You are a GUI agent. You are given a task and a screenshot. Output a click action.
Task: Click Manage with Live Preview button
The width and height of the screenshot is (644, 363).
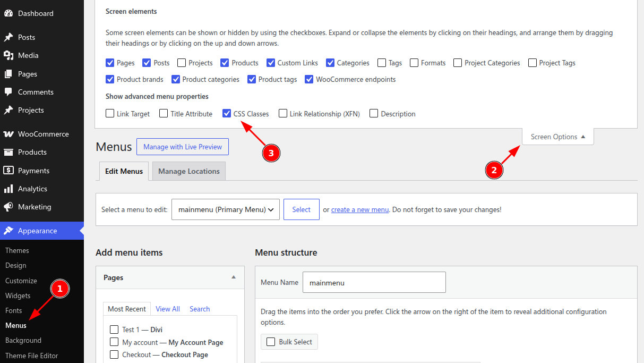pyautogui.click(x=183, y=147)
